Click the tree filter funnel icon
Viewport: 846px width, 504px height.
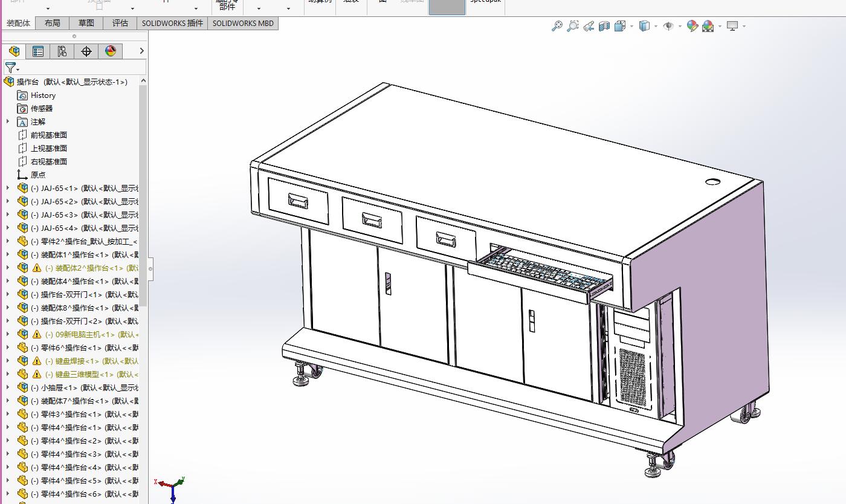(10, 68)
